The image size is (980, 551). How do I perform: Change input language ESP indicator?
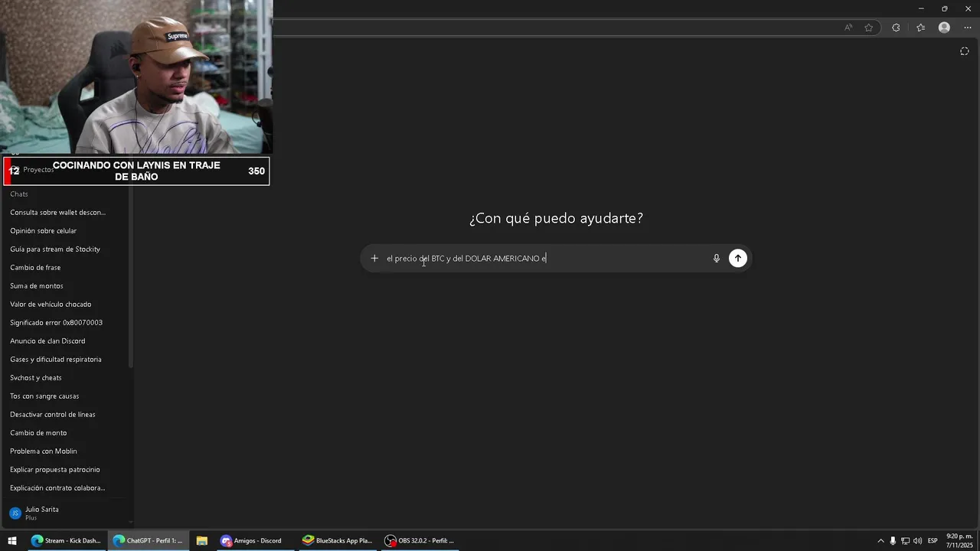[x=933, y=541]
